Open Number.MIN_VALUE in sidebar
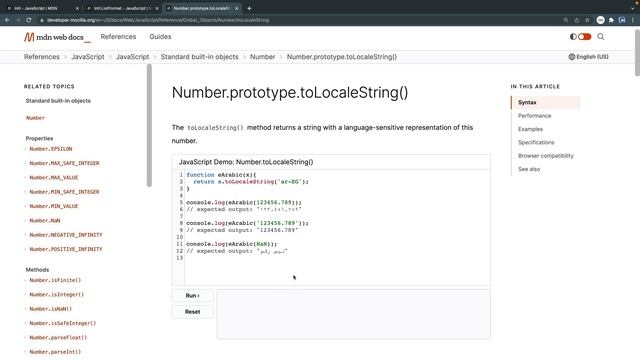Viewport: 640px width, 360px height. coord(53,206)
